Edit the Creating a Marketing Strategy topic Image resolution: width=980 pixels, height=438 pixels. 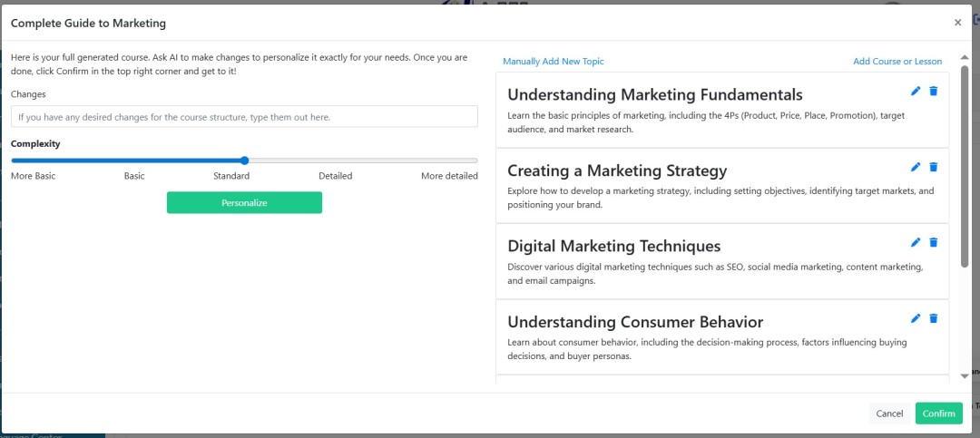(916, 167)
